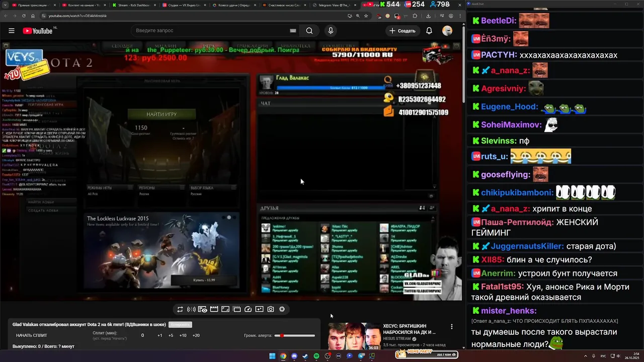Switch to the Счастливое число tab
Viewport: 644px width, 362px height.
(x=285, y=5)
